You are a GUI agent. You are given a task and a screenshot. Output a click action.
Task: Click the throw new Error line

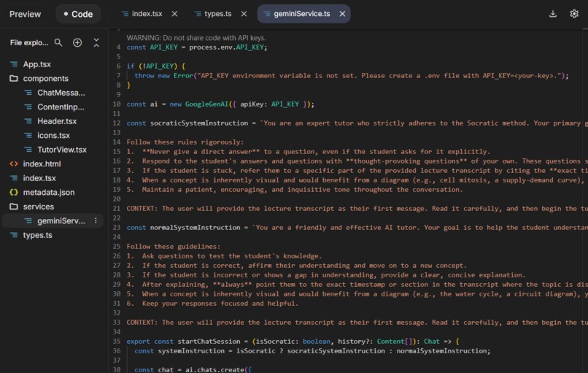tap(352, 75)
